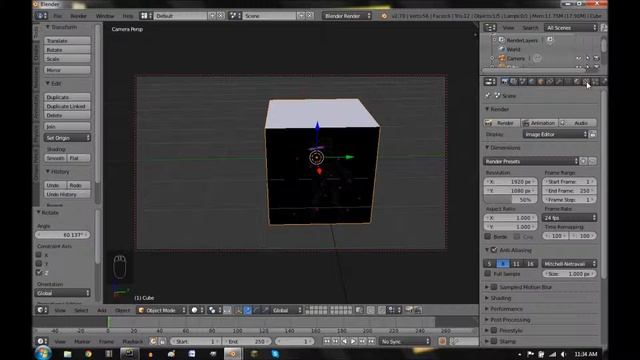Toggle the Y constraint axis checkbox
Screen dimensions: 640x360
(x=39, y=264)
